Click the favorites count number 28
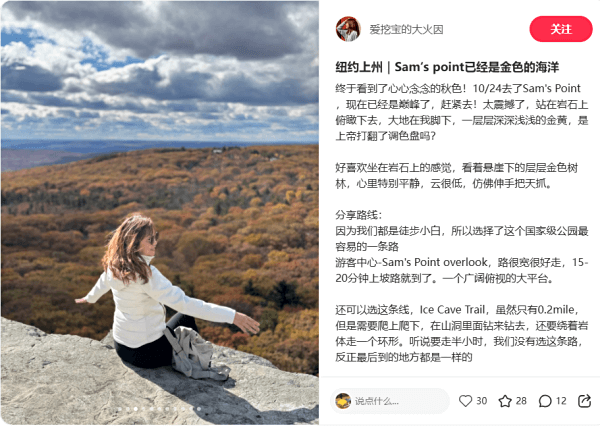The width and height of the screenshot is (600, 426). point(521,401)
